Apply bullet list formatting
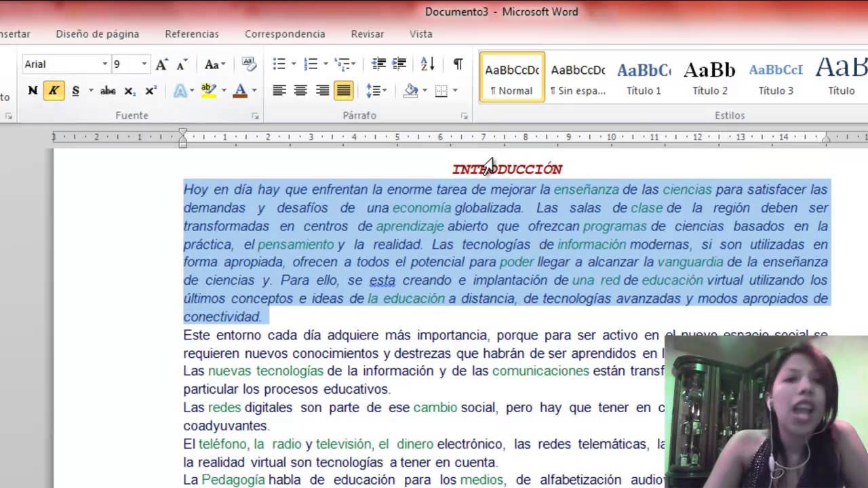The image size is (868, 488). coord(279,64)
